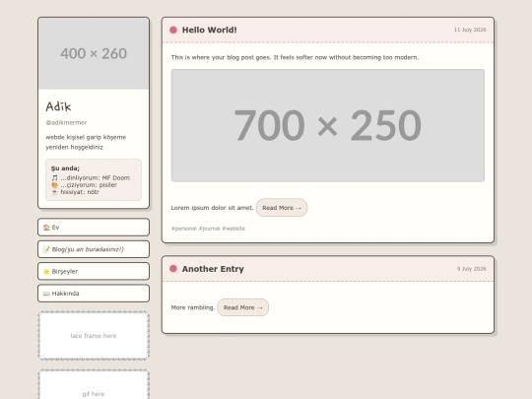Click the Lorem ipsum dolor sit amet text
The width and height of the screenshot is (532, 399).
point(213,208)
